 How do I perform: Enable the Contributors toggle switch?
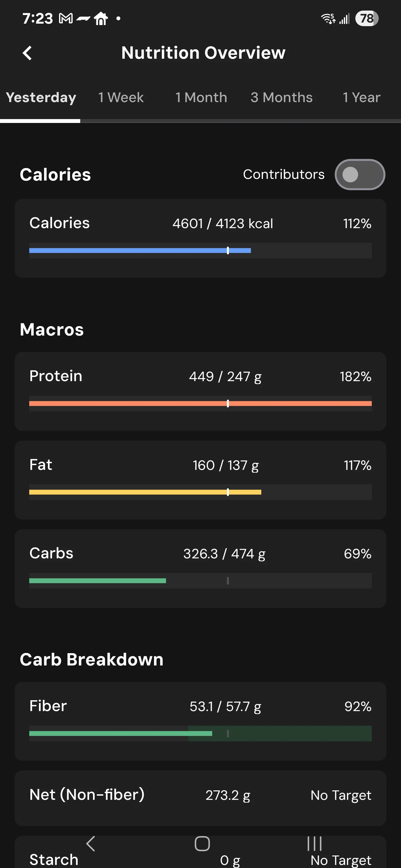tap(360, 174)
